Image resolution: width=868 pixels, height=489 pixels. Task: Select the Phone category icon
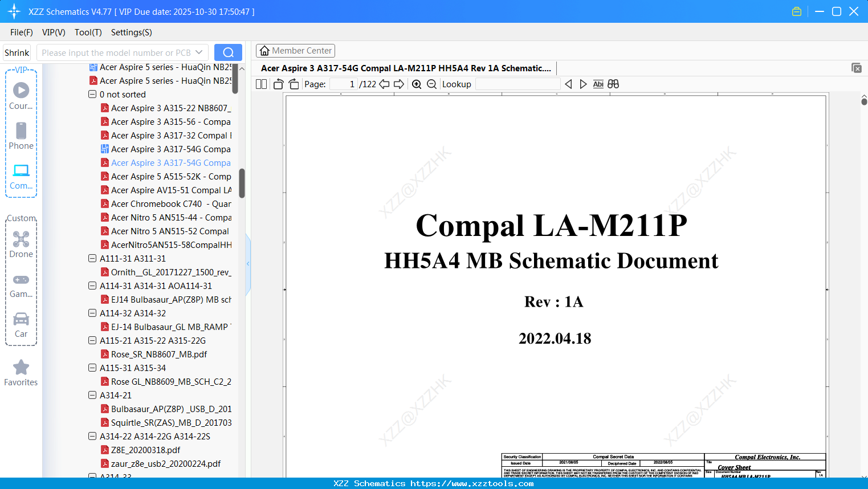(21, 136)
